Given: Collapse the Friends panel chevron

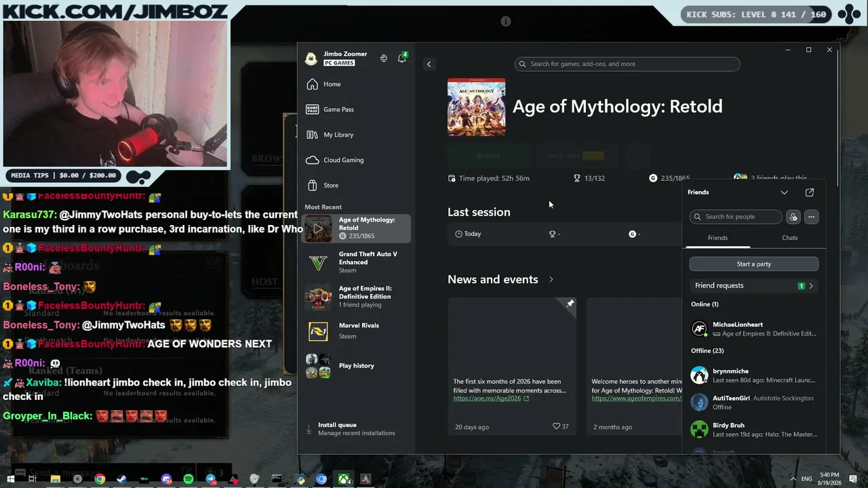Looking at the screenshot, I should [785, 192].
